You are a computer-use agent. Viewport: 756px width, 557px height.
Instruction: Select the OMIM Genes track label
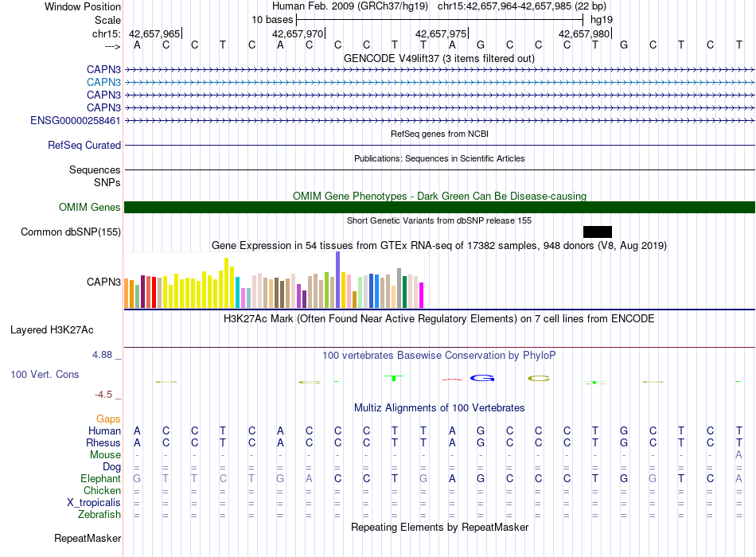(90, 208)
